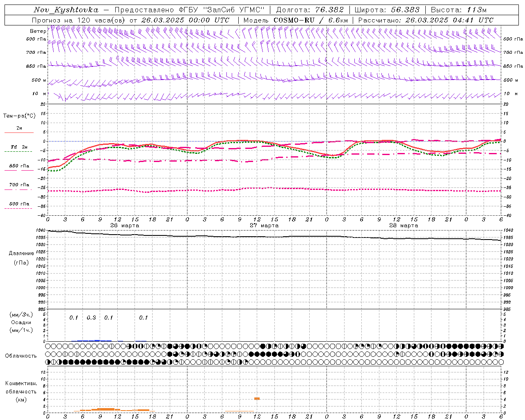Click the orange convective block at 12h 27 марта
The image size is (525, 420).
pos(257,398)
